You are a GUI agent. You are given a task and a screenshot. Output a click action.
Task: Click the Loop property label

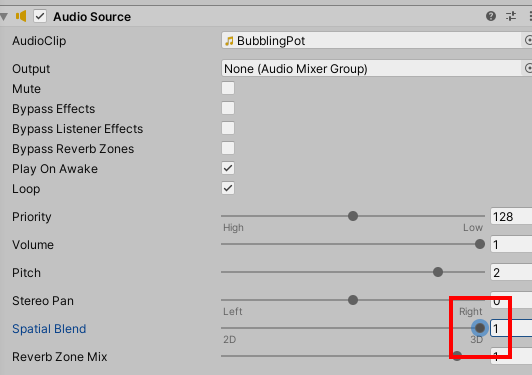point(26,189)
